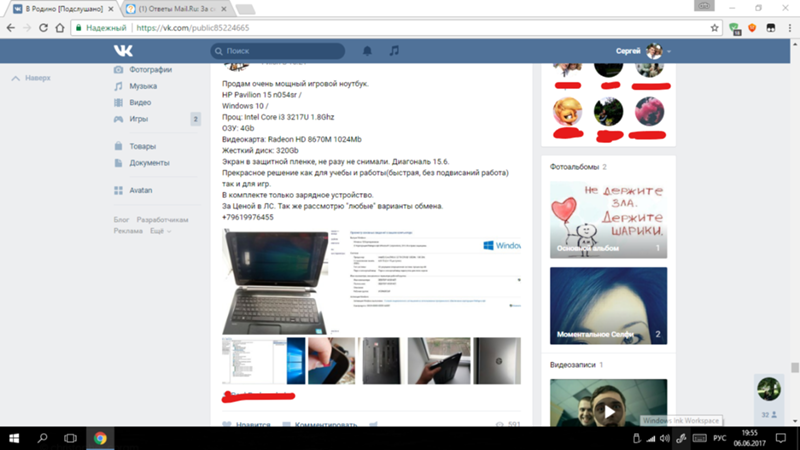Go back in browser history
This screenshot has height=450, width=800.
11,28
